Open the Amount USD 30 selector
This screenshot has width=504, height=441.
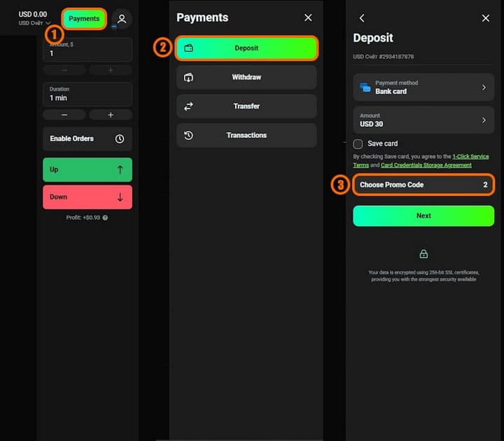pyautogui.click(x=423, y=120)
